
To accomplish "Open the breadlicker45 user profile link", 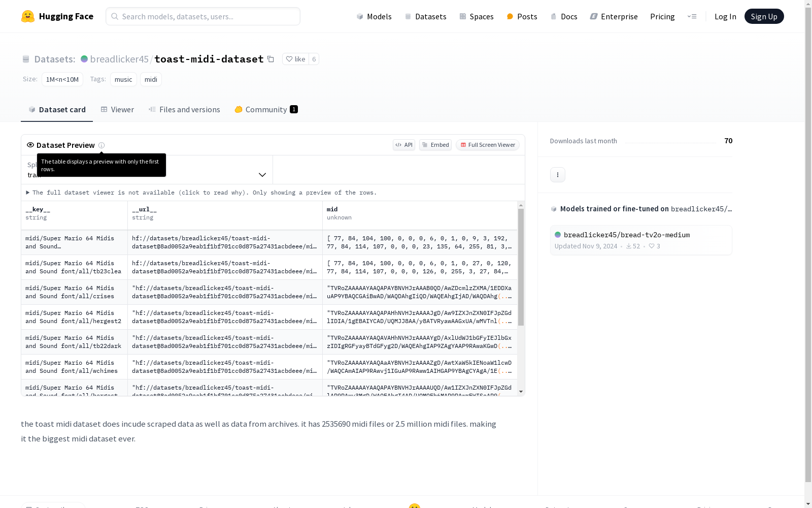I will (x=119, y=59).
